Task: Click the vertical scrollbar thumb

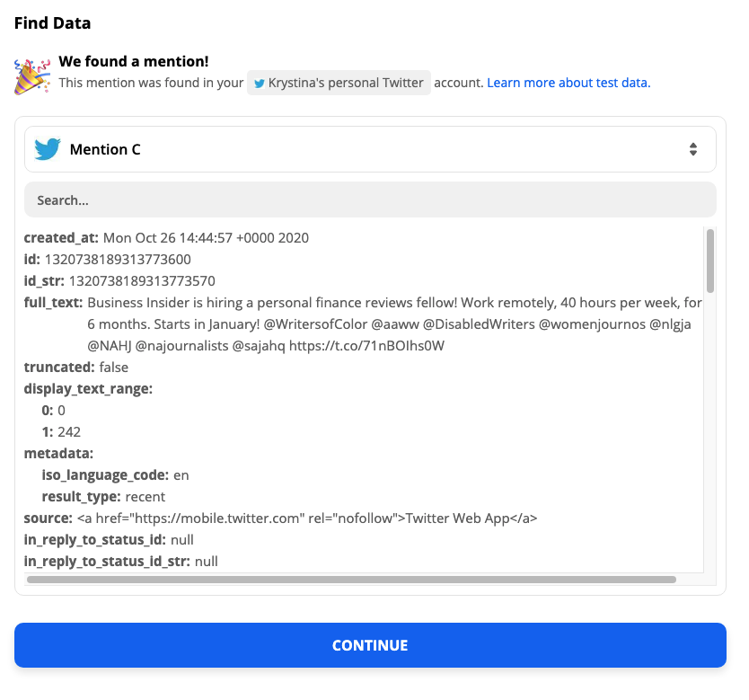Action: [x=710, y=261]
